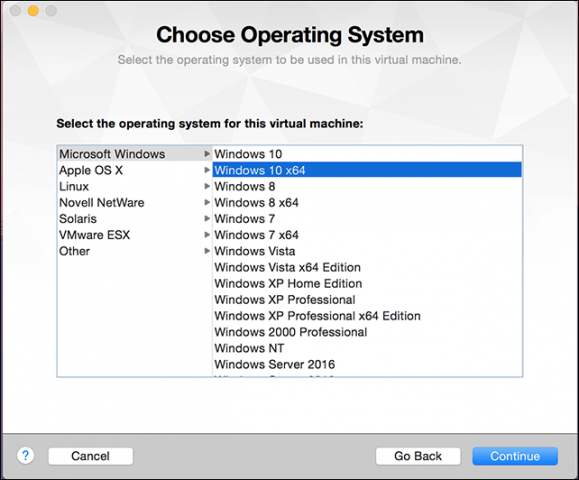Viewport: 579px width, 480px height.
Task: Expand the VMware ESX category arrow
Action: pos(207,235)
